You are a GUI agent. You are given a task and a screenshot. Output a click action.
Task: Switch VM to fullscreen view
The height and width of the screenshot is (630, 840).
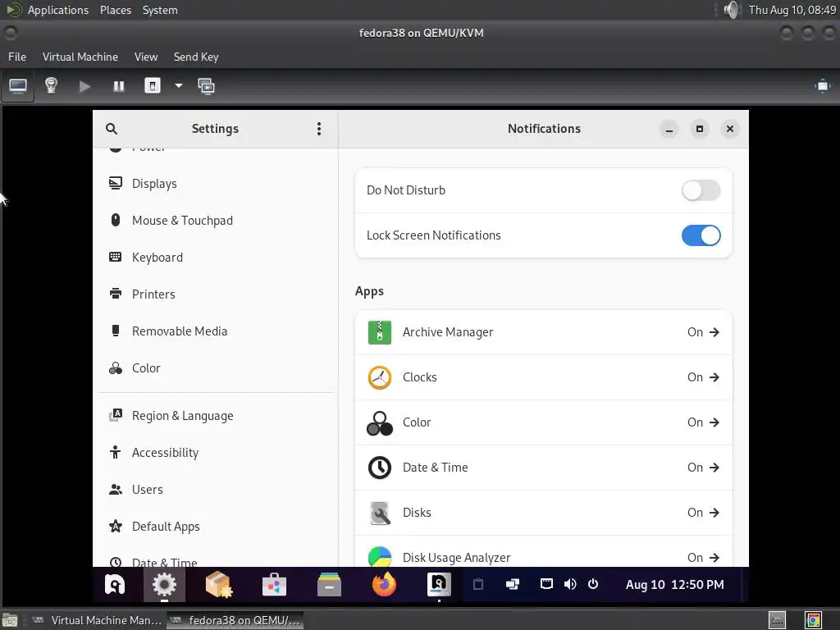822,86
